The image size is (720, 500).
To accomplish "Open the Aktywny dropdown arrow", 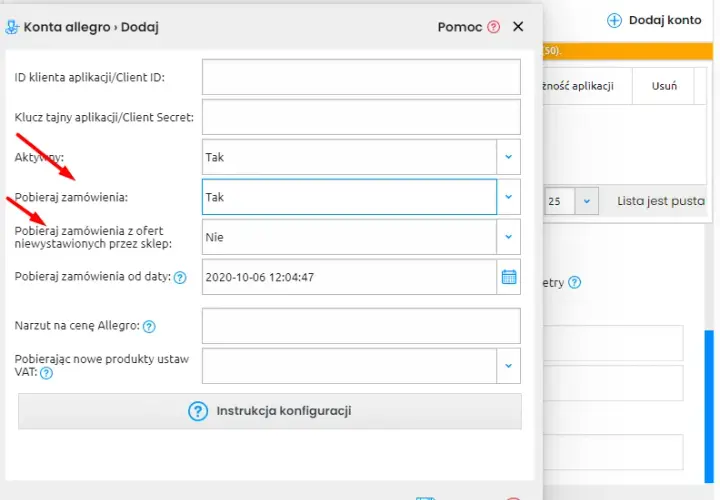I will tap(508, 157).
